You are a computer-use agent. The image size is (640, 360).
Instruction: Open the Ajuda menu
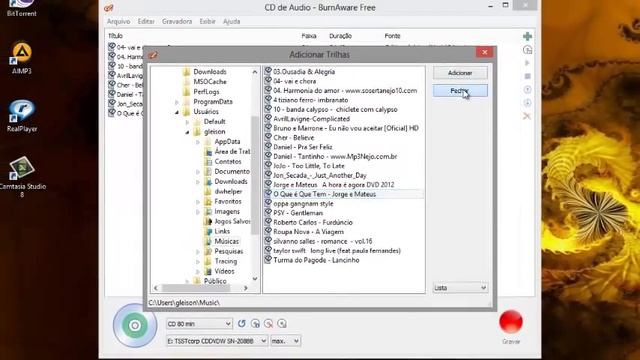(231, 21)
